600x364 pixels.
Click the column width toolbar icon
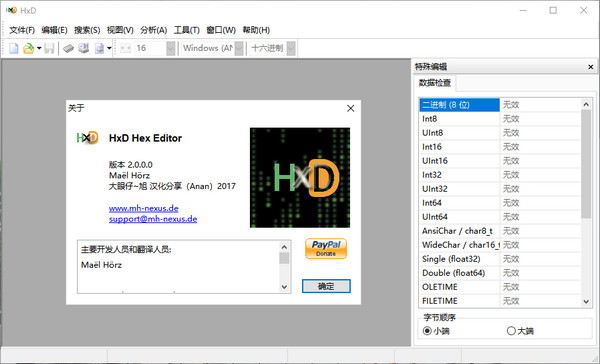click(x=126, y=48)
